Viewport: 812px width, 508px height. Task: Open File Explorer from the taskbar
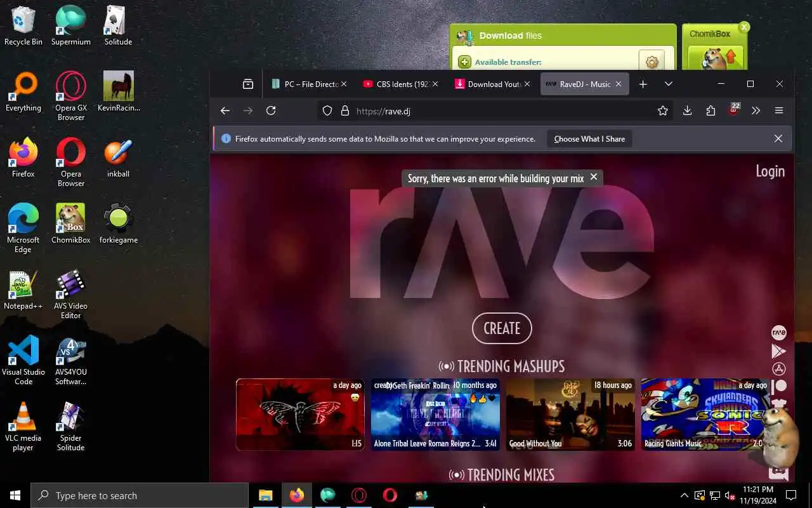click(265, 495)
